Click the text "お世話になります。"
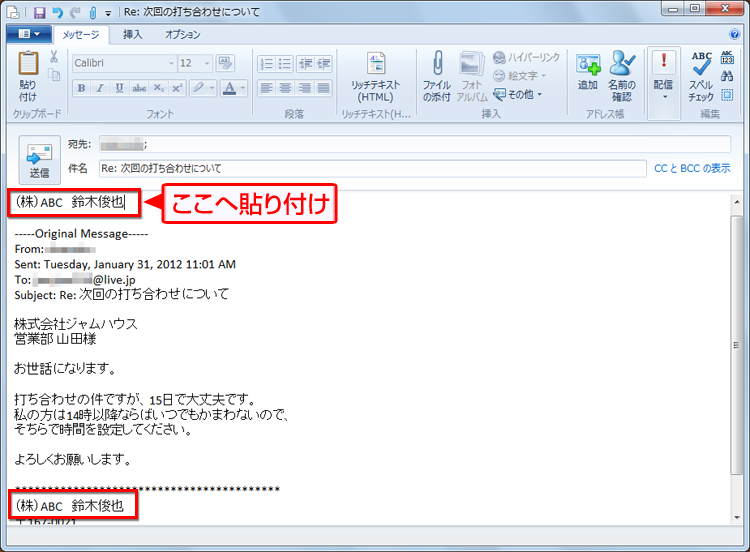 click(x=65, y=368)
